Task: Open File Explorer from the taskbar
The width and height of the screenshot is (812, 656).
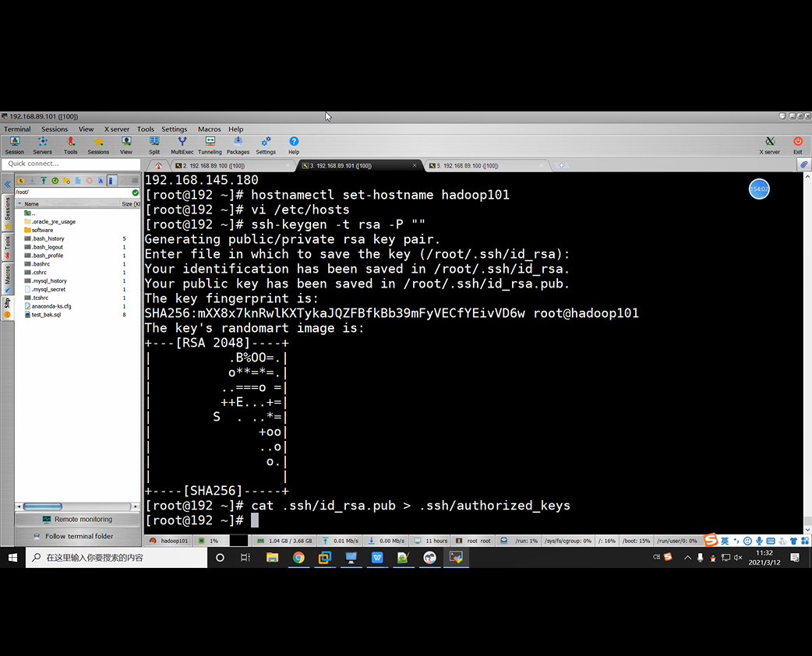Action: [273, 558]
